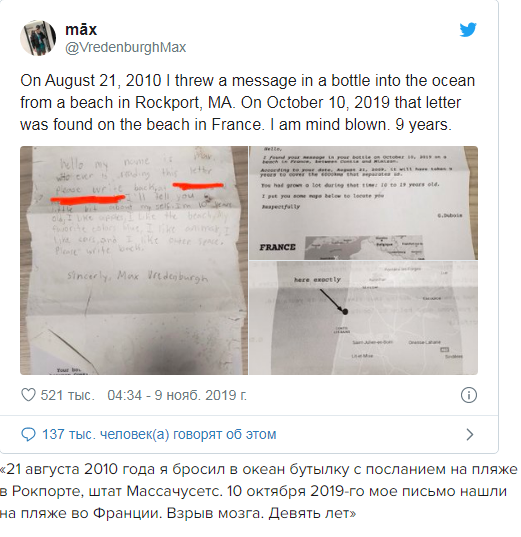
Task: Click the māx display name
Action: click(x=81, y=29)
